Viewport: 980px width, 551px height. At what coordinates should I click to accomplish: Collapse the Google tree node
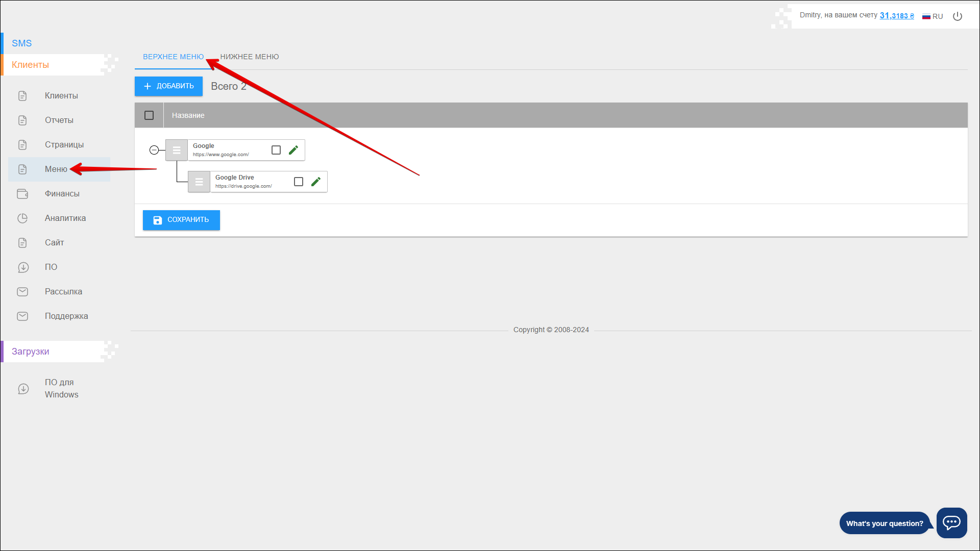coord(154,150)
